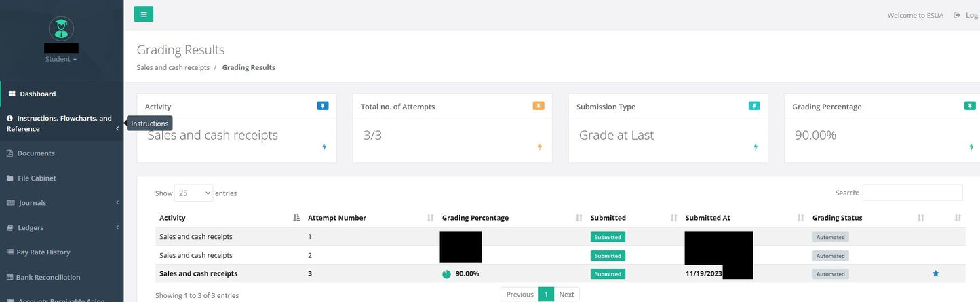Select page 1 in pagination
980x302 pixels.
[x=546, y=295]
